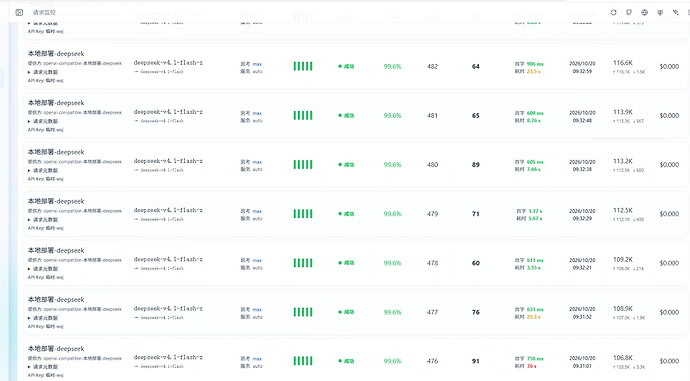
Task: Click the 成功 status badge in row 479
Action: pyautogui.click(x=346, y=214)
